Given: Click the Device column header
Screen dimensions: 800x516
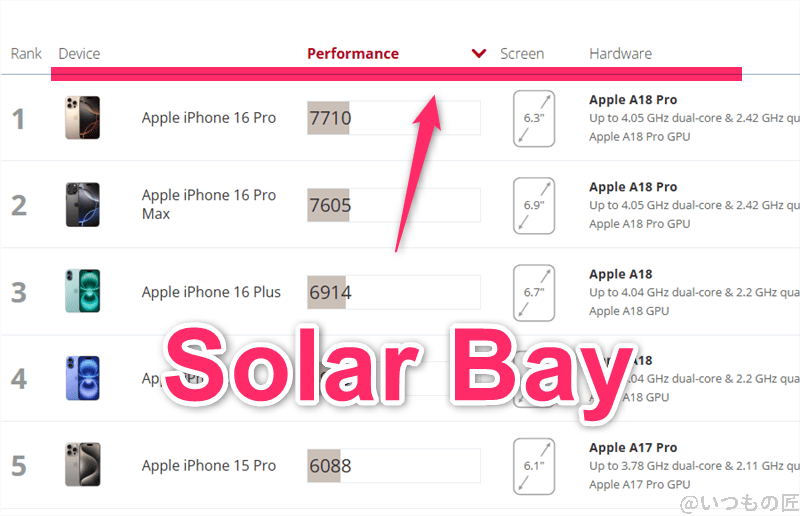Looking at the screenshot, I should (79, 54).
